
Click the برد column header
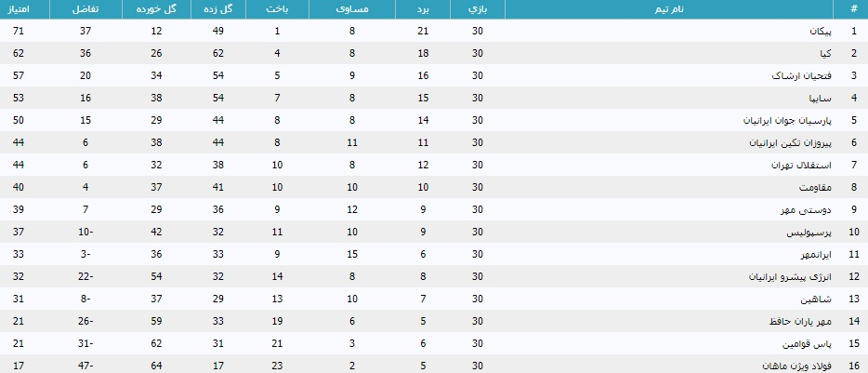point(424,8)
